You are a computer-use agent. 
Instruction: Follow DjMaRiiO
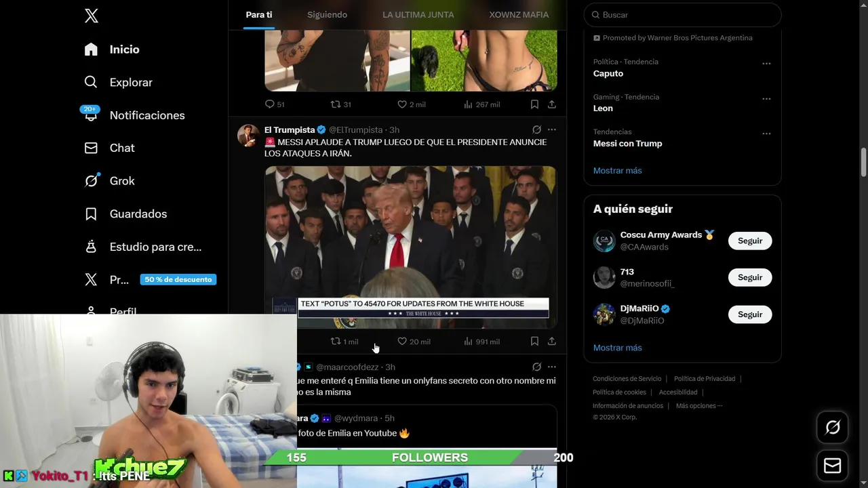click(x=750, y=314)
